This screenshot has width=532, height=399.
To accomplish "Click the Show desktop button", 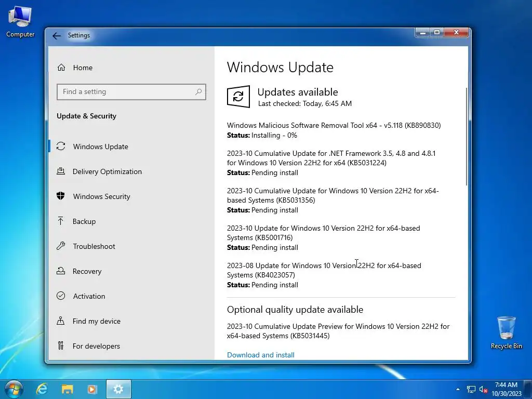I will [528, 389].
